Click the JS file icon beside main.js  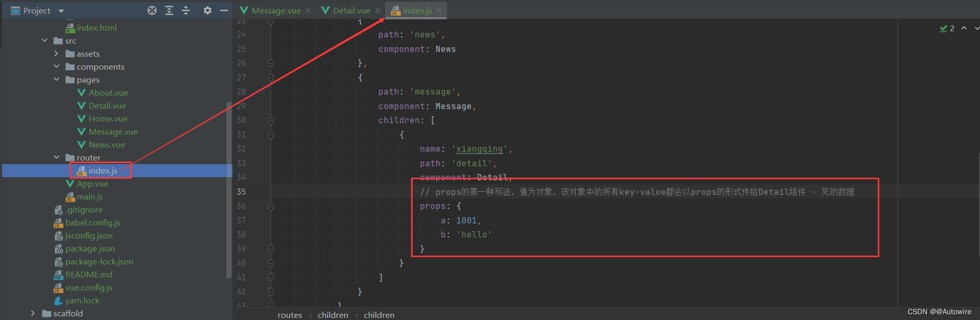point(70,197)
